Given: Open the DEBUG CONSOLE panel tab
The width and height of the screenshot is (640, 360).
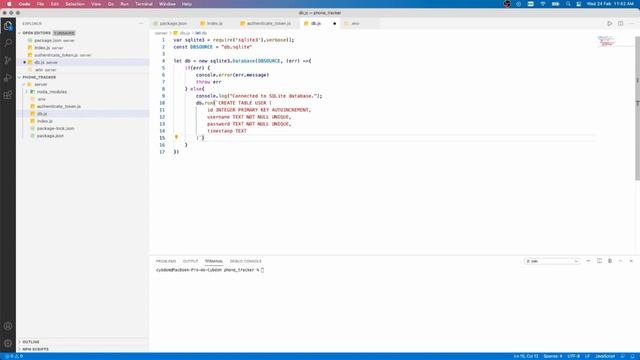Looking at the screenshot, I should (x=246, y=261).
